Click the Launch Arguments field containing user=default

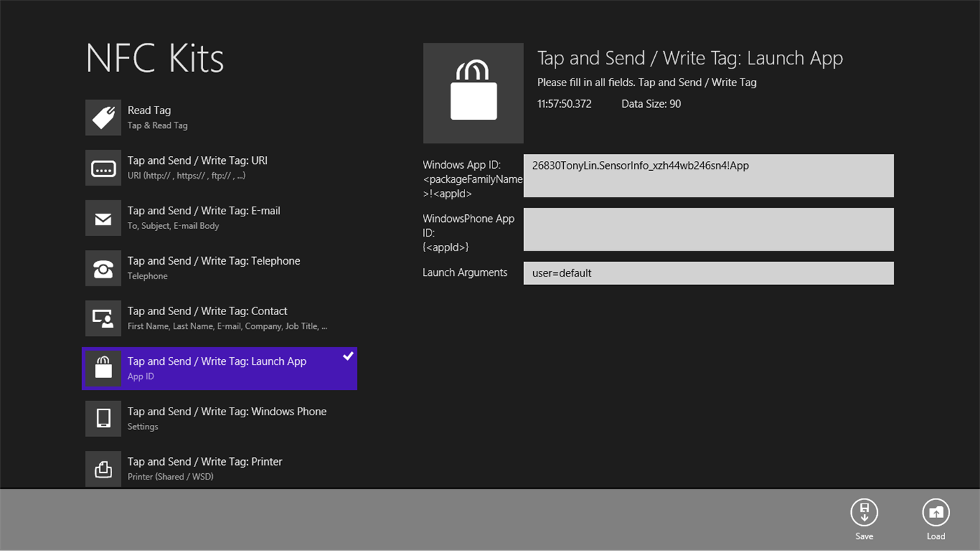708,273
